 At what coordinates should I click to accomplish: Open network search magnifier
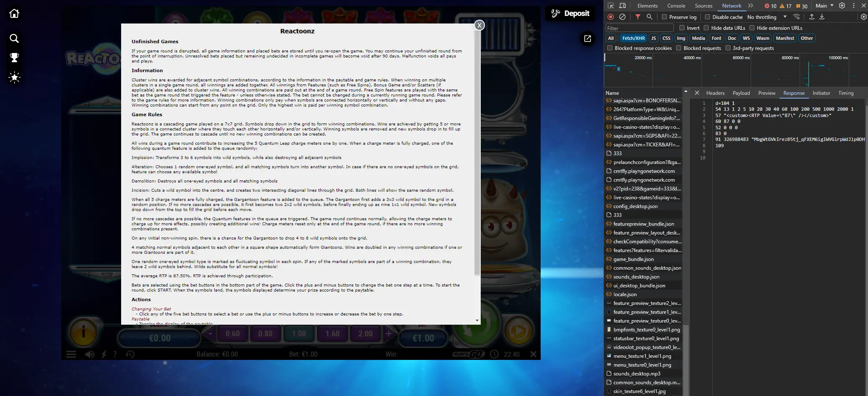[649, 17]
